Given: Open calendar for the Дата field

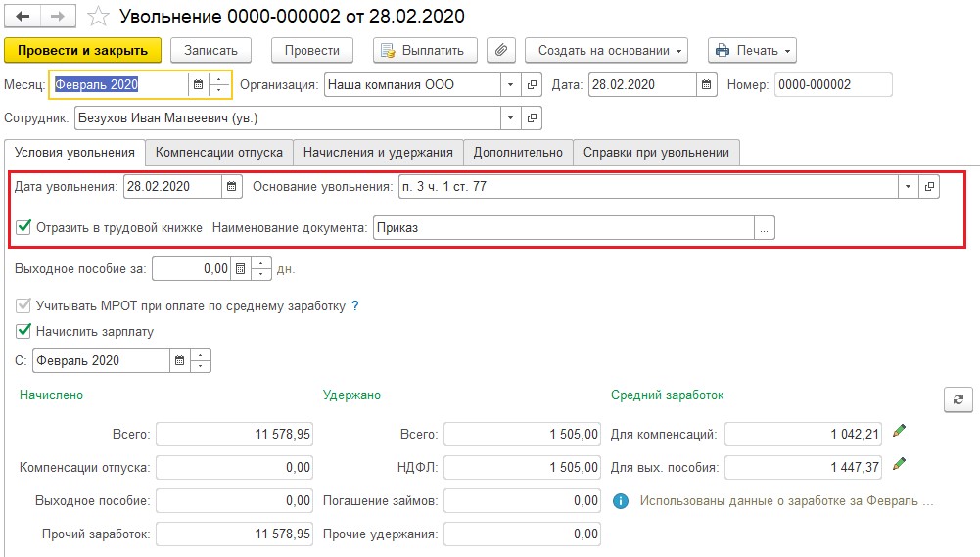Looking at the screenshot, I should point(706,84).
